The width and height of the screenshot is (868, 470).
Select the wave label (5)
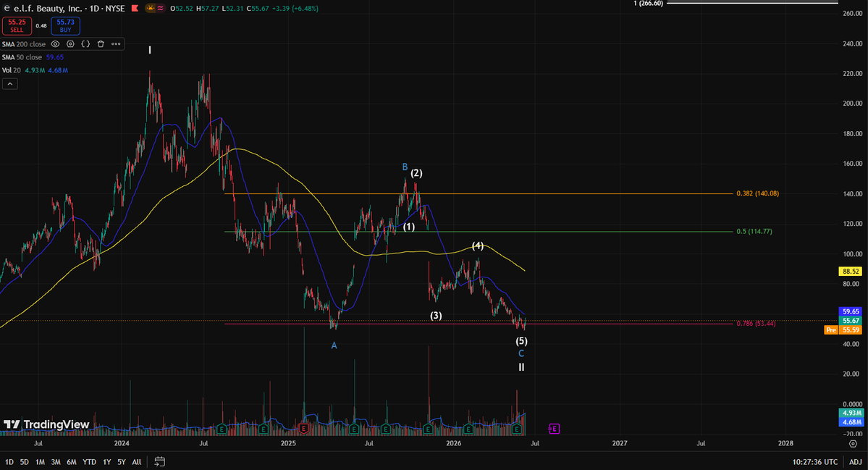coord(521,341)
